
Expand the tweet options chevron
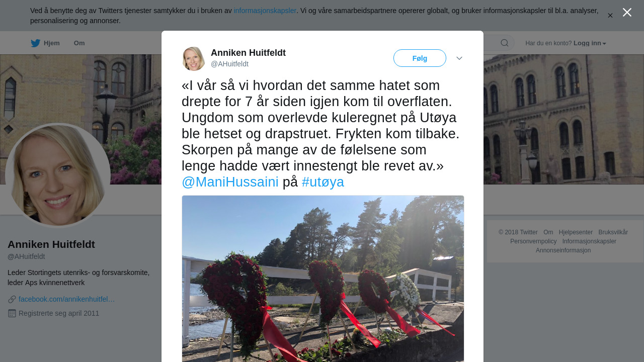click(459, 58)
